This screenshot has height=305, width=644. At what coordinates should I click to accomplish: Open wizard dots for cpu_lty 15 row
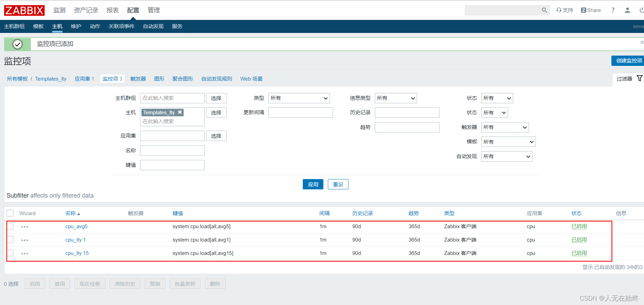(25, 254)
